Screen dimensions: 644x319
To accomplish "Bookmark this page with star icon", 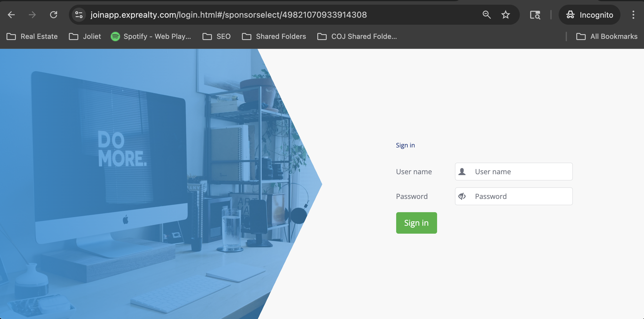I will pyautogui.click(x=506, y=15).
